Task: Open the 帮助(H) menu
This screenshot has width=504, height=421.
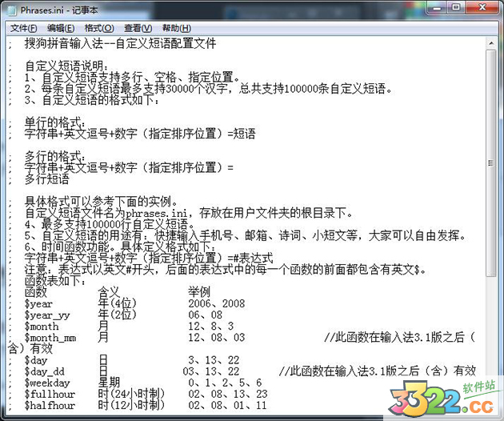Action: click(177, 28)
